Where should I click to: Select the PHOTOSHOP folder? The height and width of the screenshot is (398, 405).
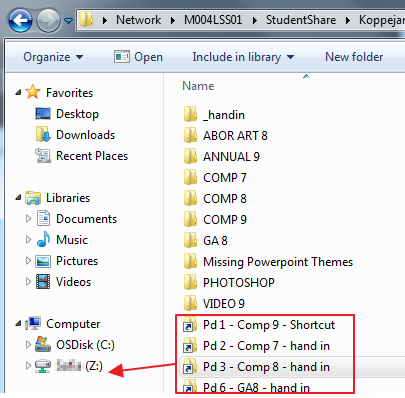(239, 283)
